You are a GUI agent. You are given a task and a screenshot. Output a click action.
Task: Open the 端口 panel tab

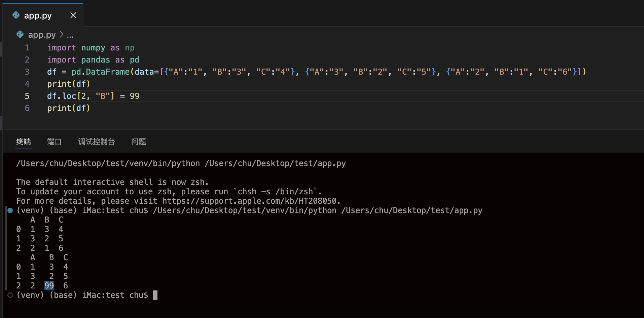tap(54, 142)
